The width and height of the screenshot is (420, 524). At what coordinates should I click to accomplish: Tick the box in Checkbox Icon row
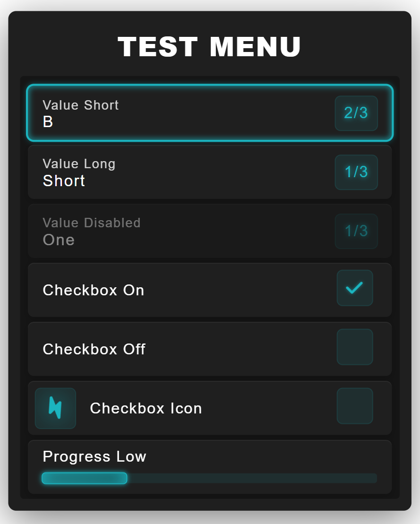coord(355,406)
